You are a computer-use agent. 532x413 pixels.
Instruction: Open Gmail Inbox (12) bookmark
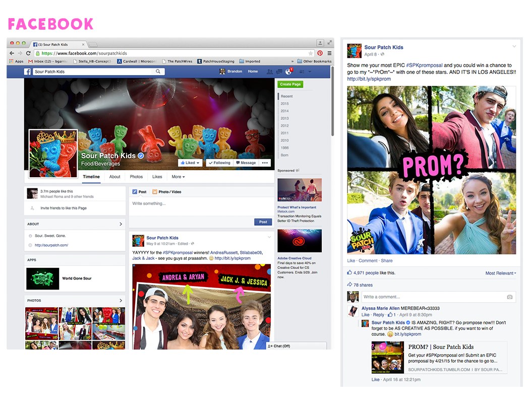[47, 61]
